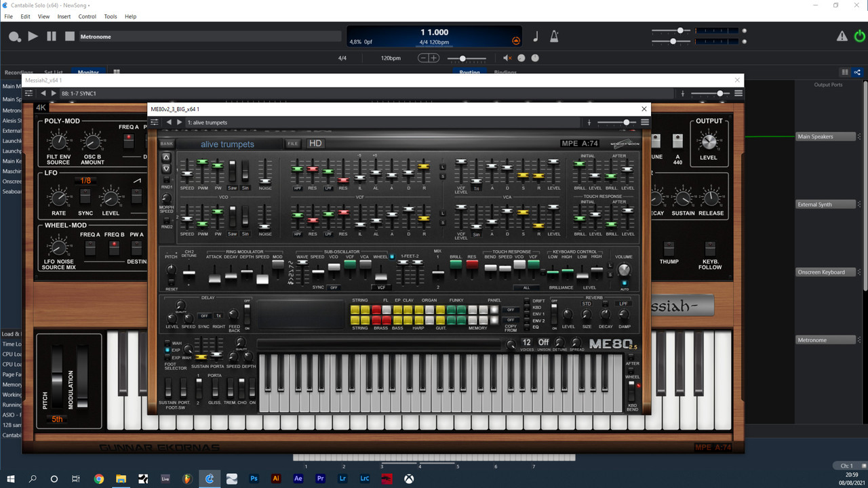This screenshot has height=488, width=868.
Task: Click the Onscreen Keyboard output port
Action: pyautogui.click(x=826, y=272)
